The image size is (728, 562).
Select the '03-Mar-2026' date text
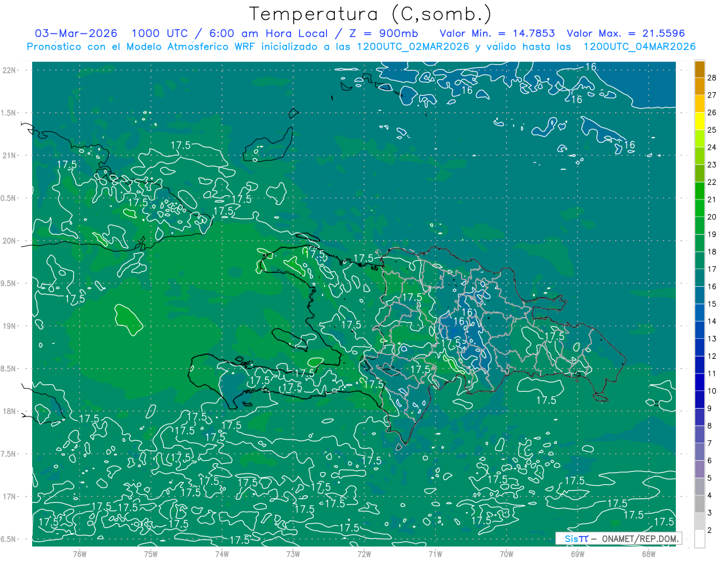76,33
